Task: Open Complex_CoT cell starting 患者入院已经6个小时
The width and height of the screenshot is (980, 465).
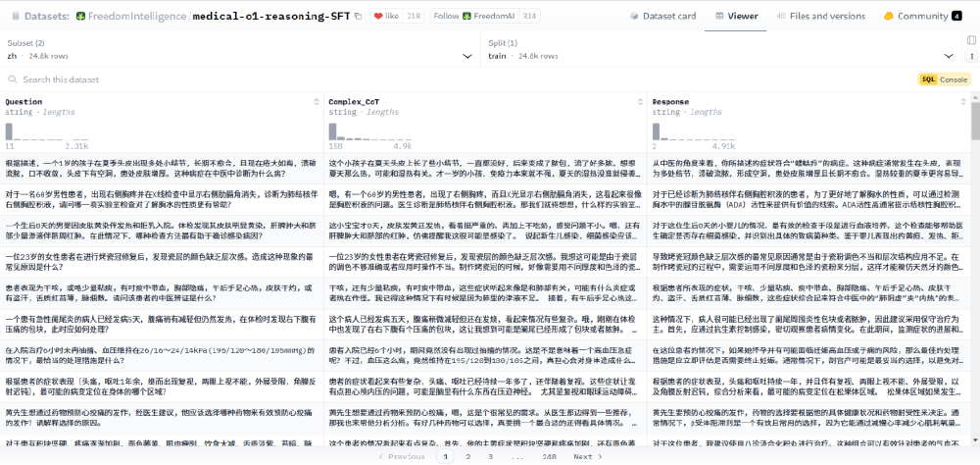Action: click(486, 356)
